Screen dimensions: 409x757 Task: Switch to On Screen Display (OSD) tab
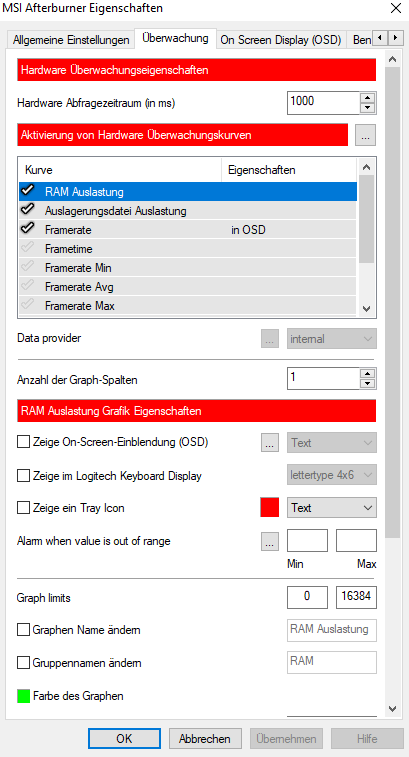(281, 40)
